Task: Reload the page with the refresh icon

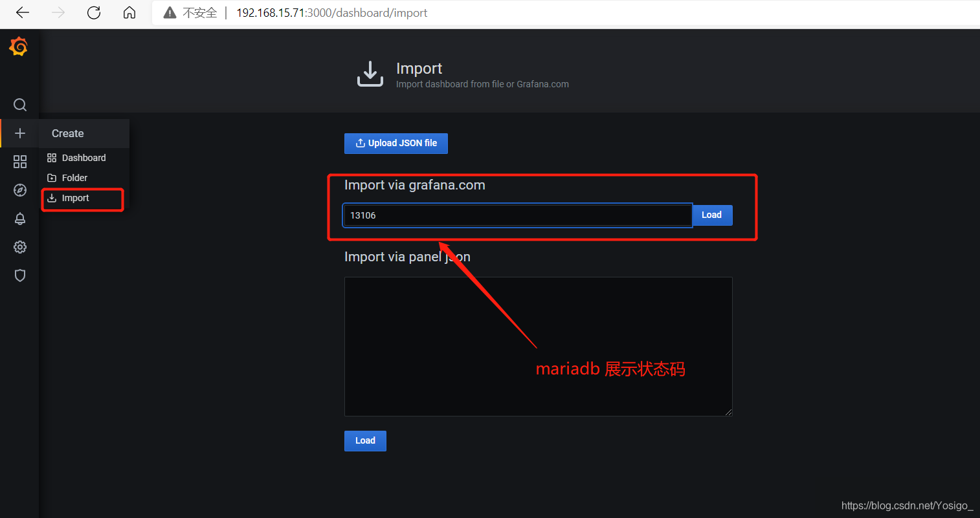Action: (94, 12)
